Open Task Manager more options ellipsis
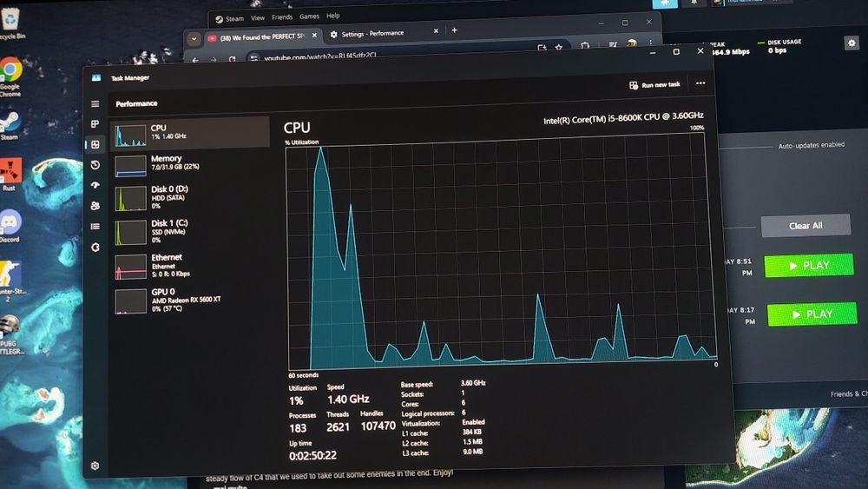The width and height of the screenshot is (868, 489). pos(700,83)
